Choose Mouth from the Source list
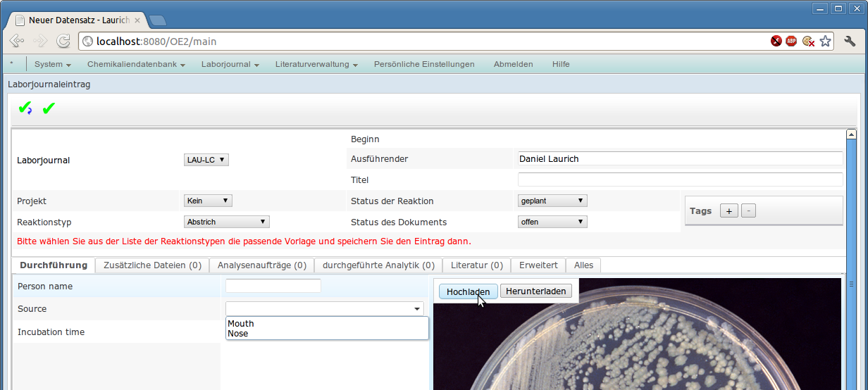 tap(241, 324)
